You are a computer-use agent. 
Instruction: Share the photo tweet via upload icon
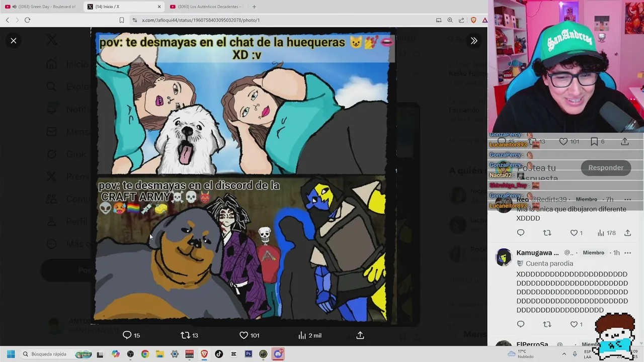point(360,335)
